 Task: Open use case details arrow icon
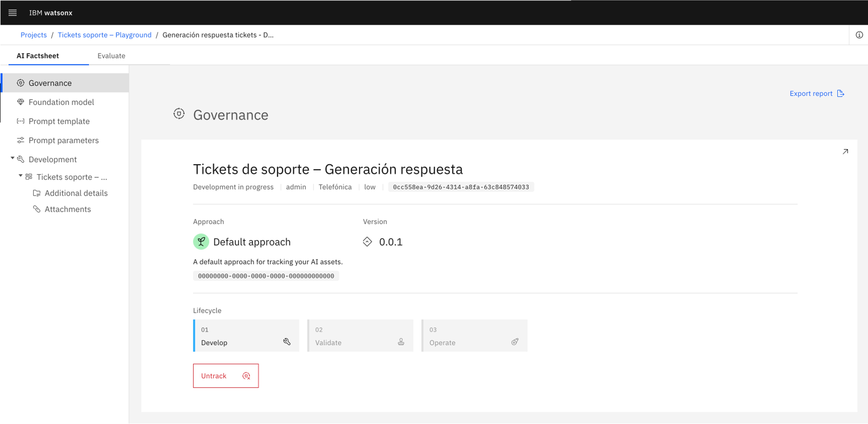tap(845, 152)
